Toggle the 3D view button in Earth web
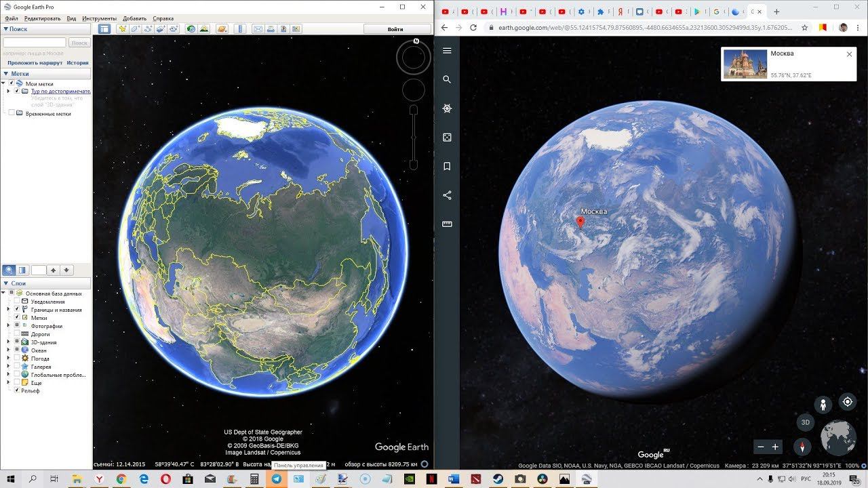This screenshot has width=868, height=488. pyautogui.click(x=806, y=422)
